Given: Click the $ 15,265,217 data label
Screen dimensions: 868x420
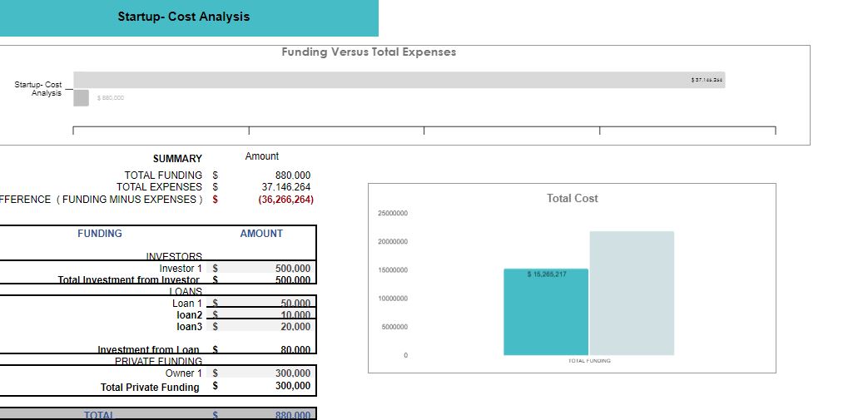Looking at the screenshot, I should tap(547, 274).
